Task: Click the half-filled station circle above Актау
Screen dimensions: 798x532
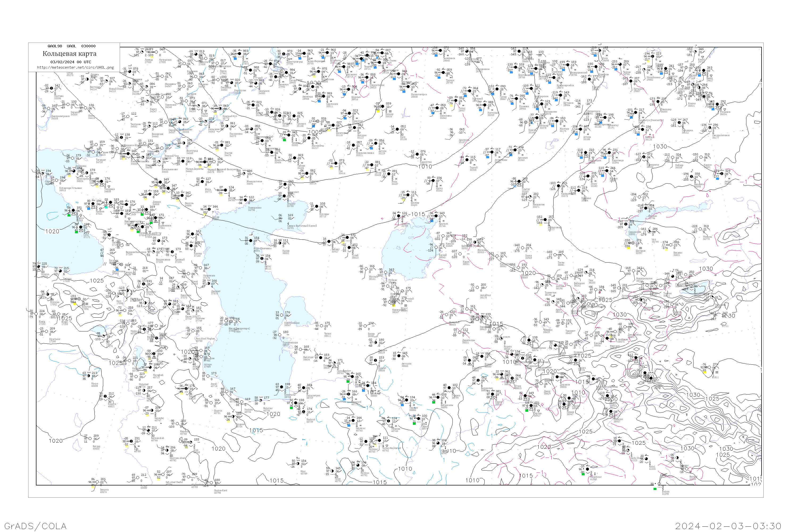Action: tap(261, 259)
